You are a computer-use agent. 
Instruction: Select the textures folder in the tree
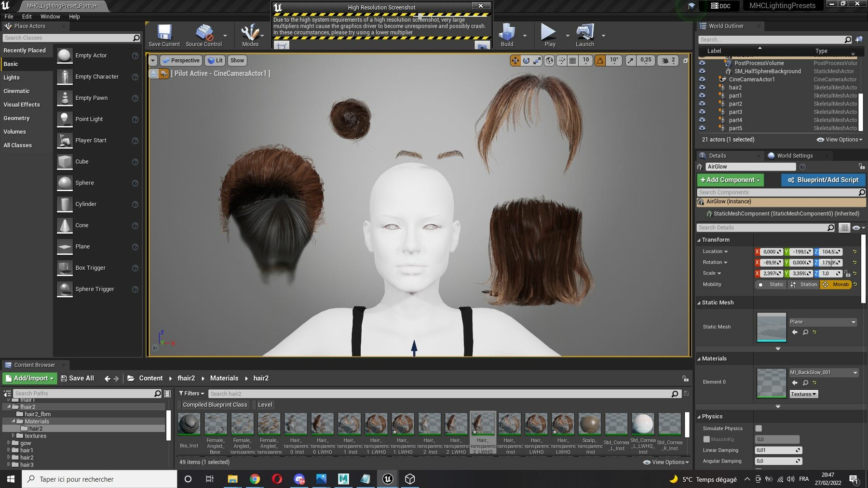(x=35, y=436)
